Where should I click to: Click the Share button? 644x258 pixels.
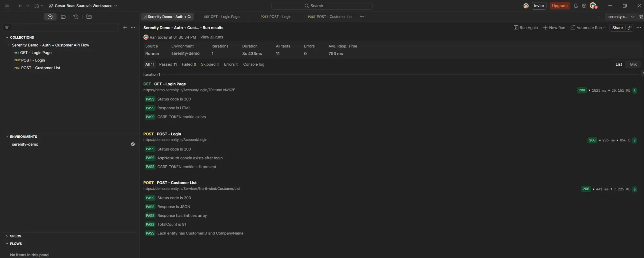click(x=617, y=28)
